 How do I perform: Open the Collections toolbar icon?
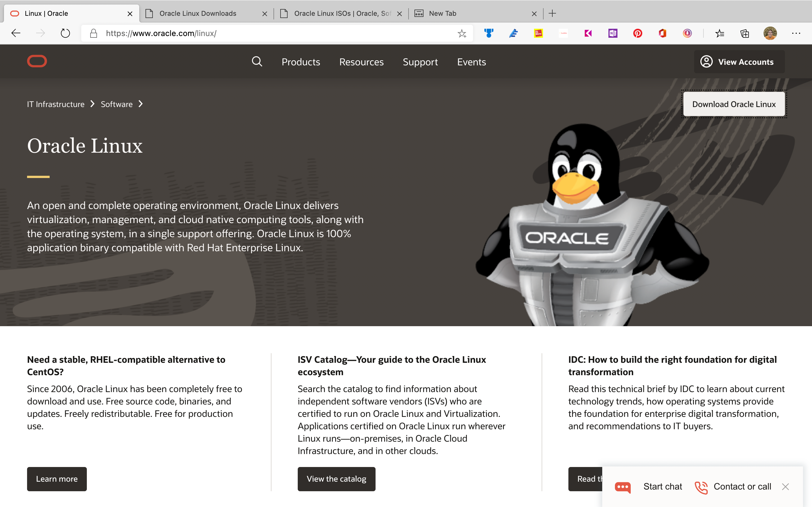[745, 34]
